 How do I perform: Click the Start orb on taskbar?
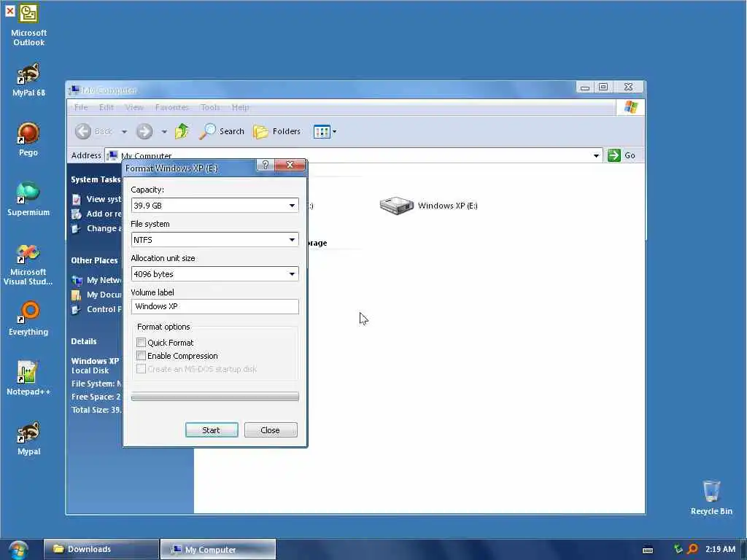coord(18,550)
